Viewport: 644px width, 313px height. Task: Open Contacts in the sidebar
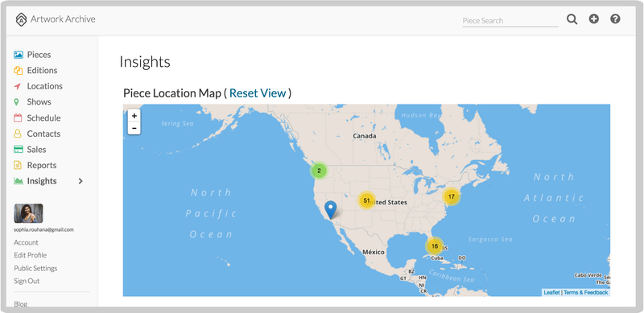coord(43,134)
